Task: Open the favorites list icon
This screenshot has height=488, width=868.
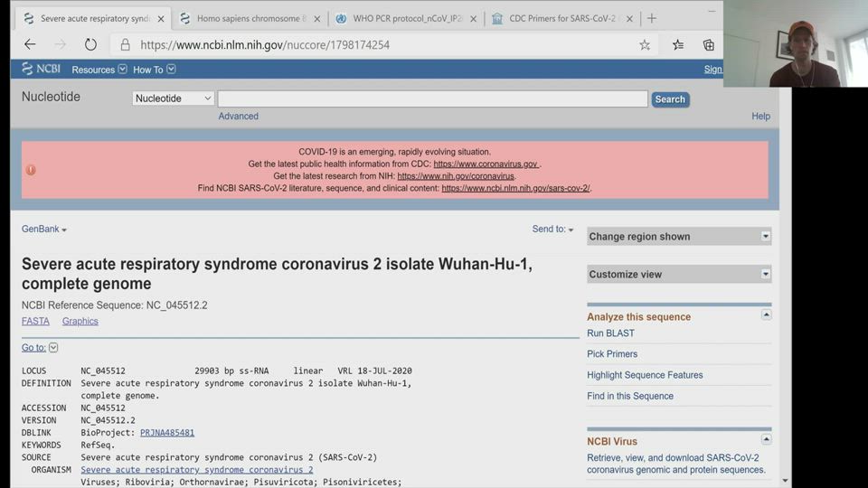Action: (678, 44)
